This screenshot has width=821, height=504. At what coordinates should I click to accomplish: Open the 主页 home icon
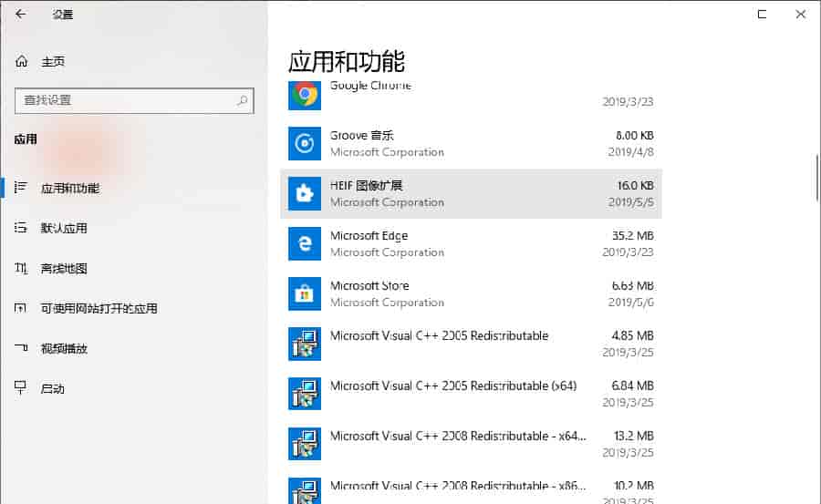(22, 61)
